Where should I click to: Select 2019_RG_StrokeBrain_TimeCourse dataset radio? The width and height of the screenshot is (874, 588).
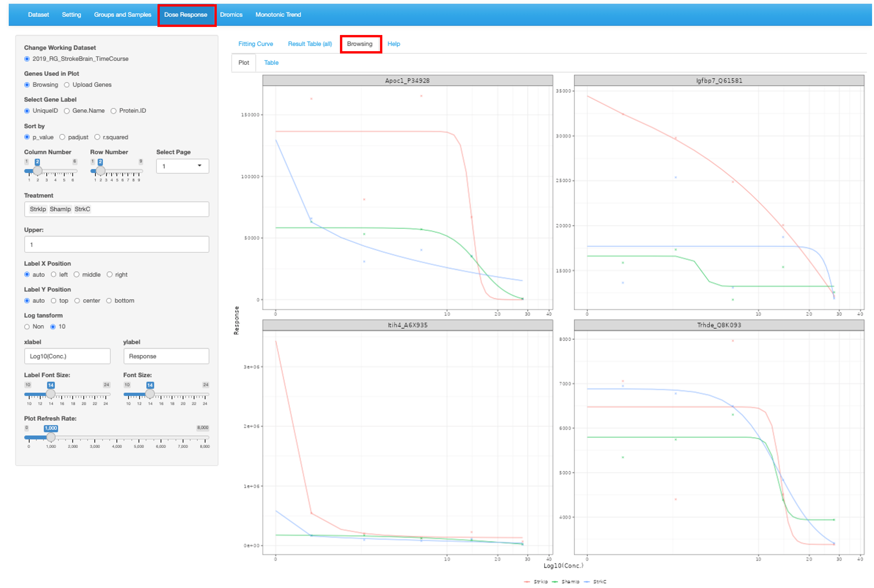point(27,59)
